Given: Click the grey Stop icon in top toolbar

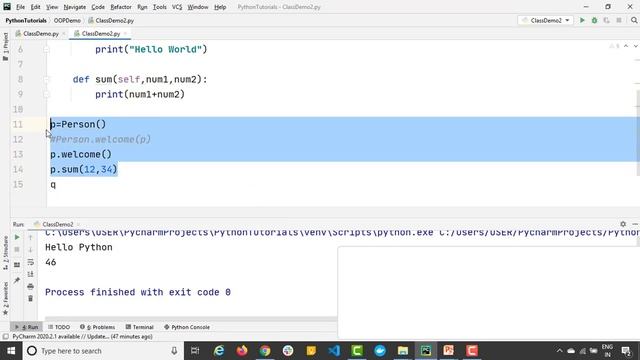Looking at the screenshot, I should click(x=619, y=20).
